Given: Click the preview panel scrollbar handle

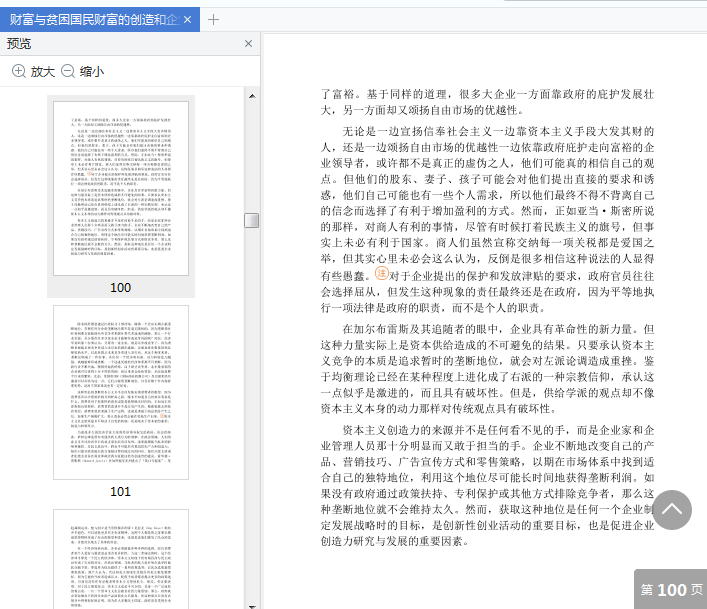Looking at the screenshot, I should pyautogui.click(x=252, y=220).
